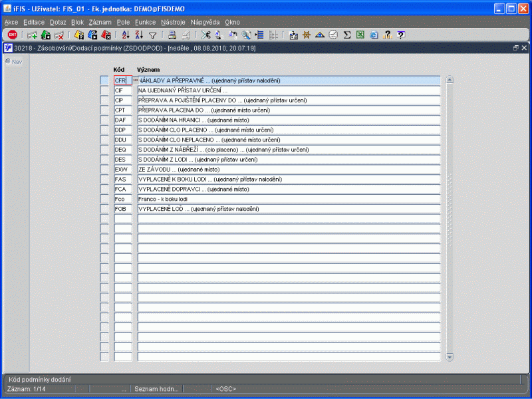The width and height of the screenshot is (532, 399).
Task: Click the yellow folder enter-query icon
Action: coord(78,35)
